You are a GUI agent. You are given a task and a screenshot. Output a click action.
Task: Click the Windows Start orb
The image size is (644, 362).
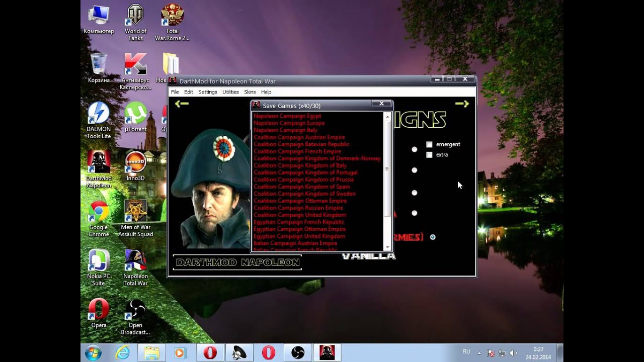point(93,353)
